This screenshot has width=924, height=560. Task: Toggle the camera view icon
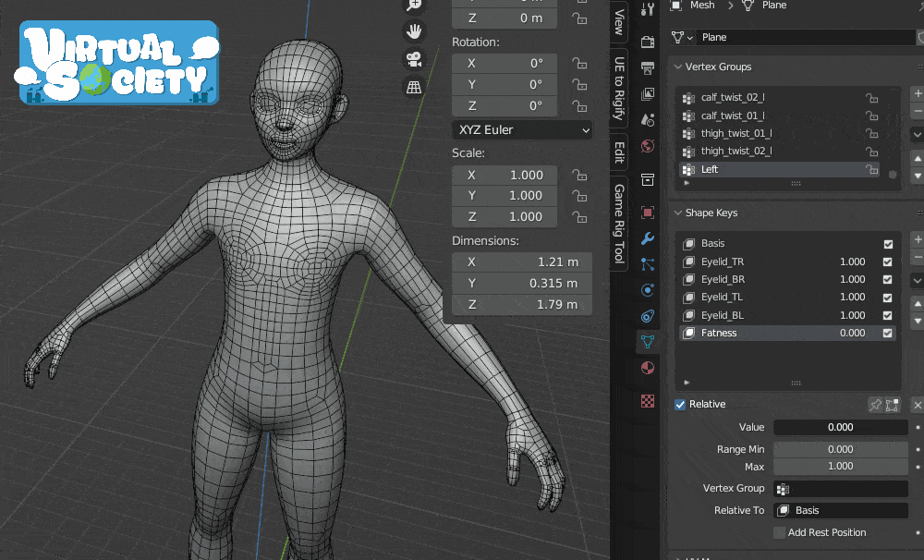(414, 59)
